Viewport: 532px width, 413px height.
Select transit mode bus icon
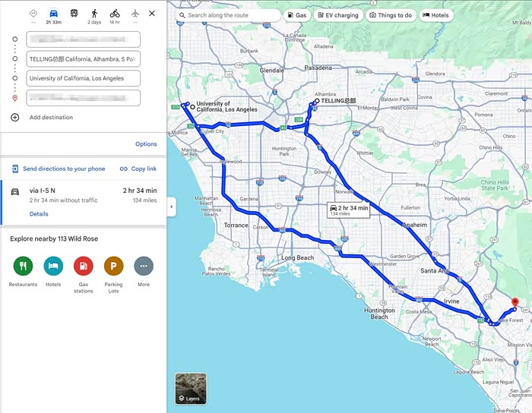[74, 14]
